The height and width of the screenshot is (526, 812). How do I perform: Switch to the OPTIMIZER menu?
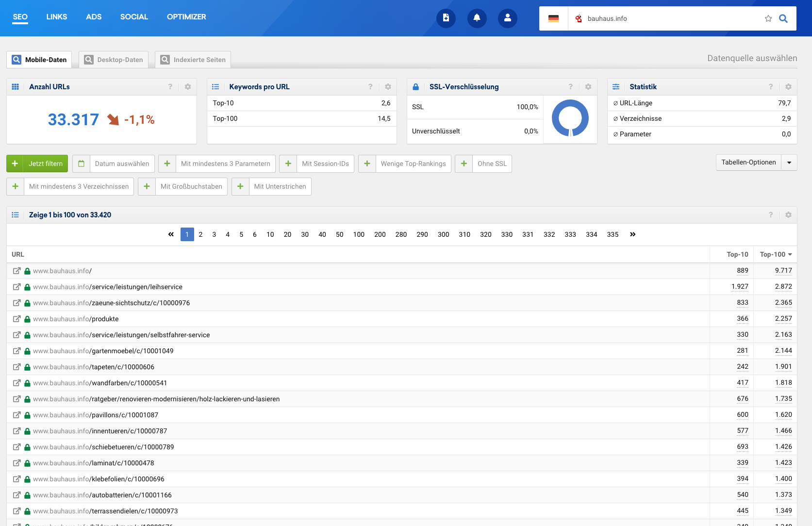click(x=186, y=17)
